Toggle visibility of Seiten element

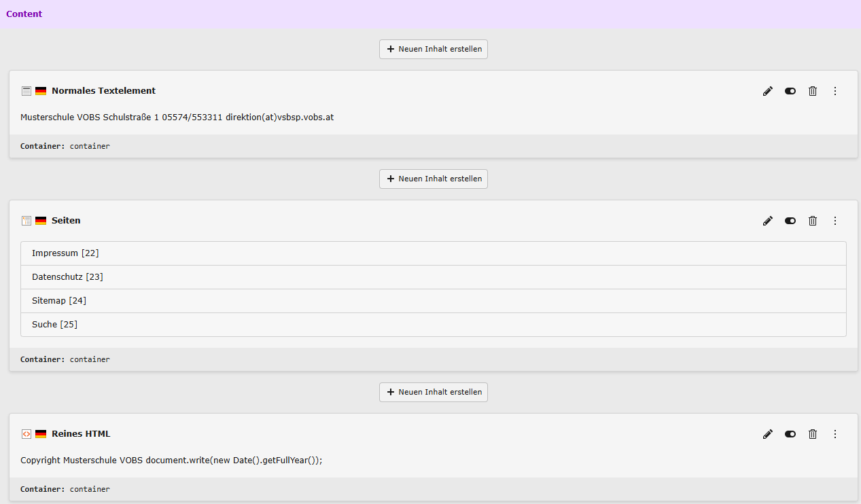pyautogui.click(x=790, y=221)
